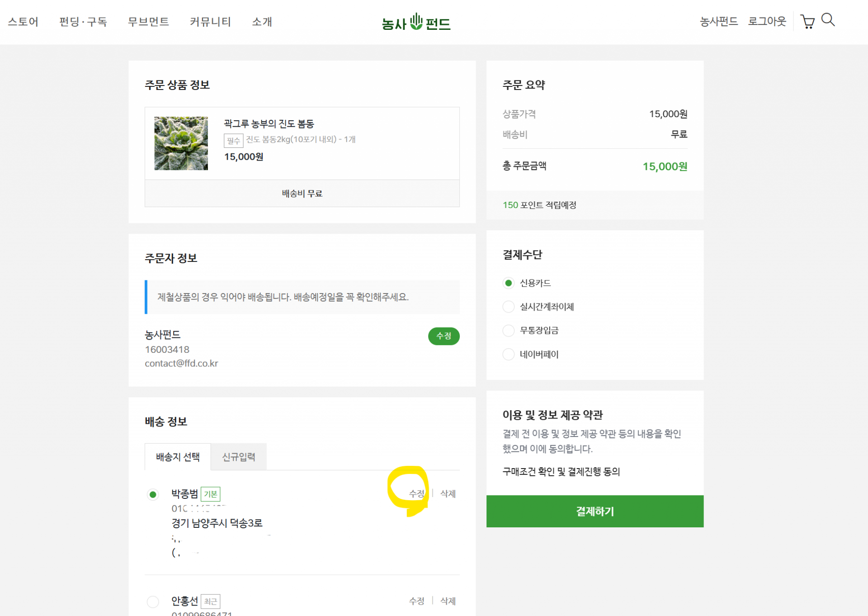Click the search magnifier icon

click(828, 20)
